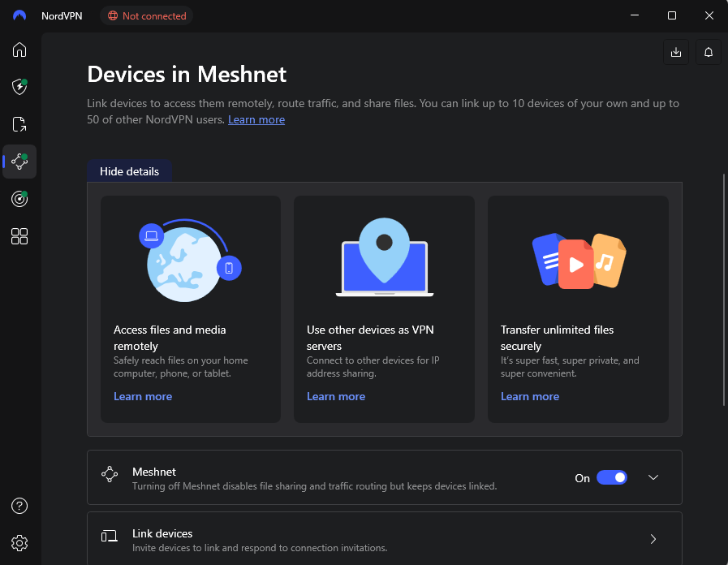Select the Meshnet icon in the sidebar
Screen dimensions: 728x565
coord(19,162)
